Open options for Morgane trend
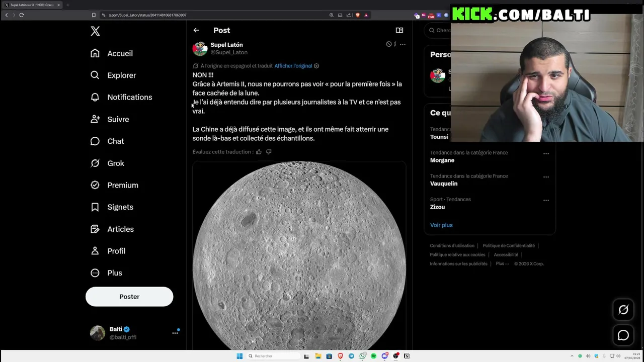This screenshot has width=644, height=362. 546,154
